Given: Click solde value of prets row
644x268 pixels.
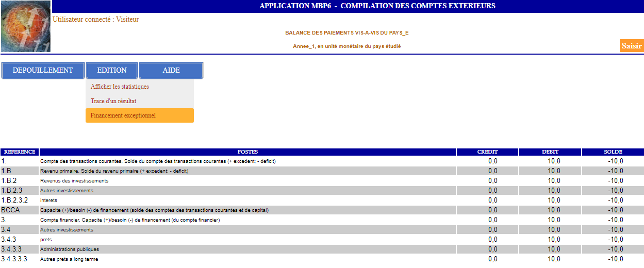Looking at the screenshot, I should coord(615,240).
